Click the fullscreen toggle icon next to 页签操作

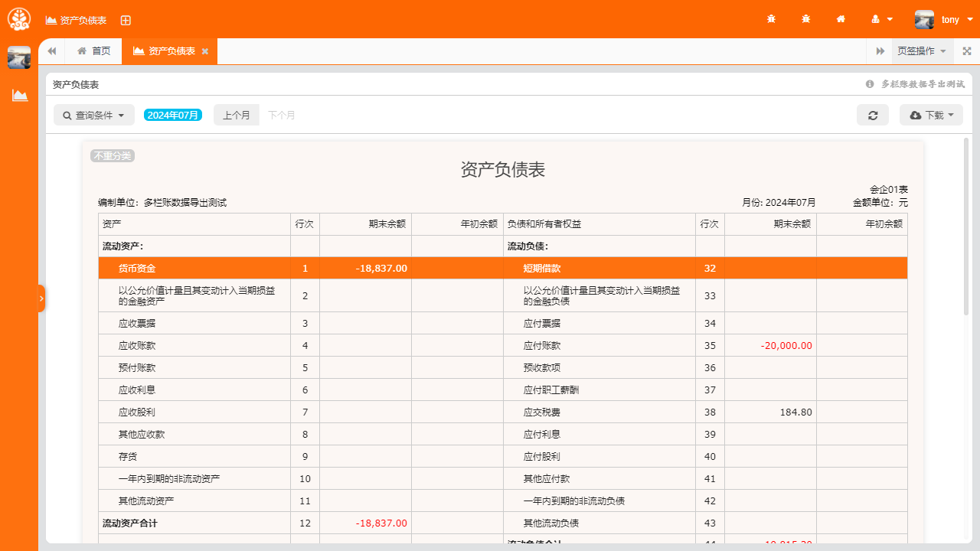tap(966, 51)
